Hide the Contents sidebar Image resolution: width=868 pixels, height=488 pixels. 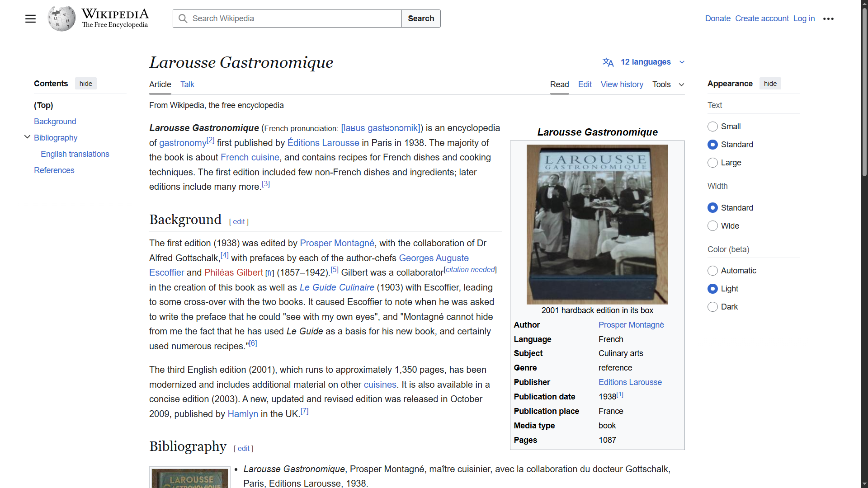click(86, 84)
